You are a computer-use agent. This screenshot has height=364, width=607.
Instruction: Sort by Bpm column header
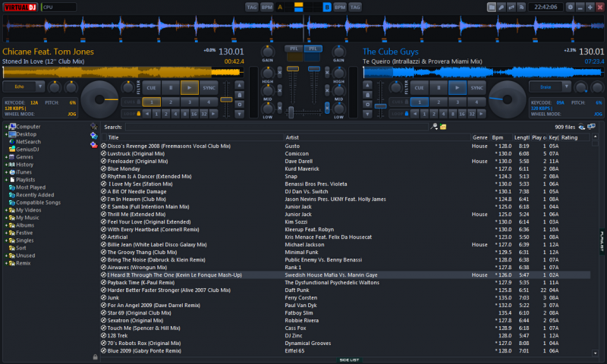tap(501, 137)
